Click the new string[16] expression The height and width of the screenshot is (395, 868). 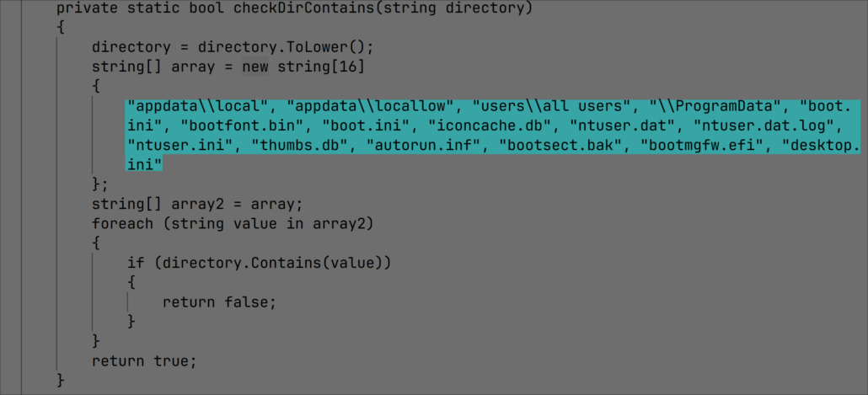coord(303,65)
